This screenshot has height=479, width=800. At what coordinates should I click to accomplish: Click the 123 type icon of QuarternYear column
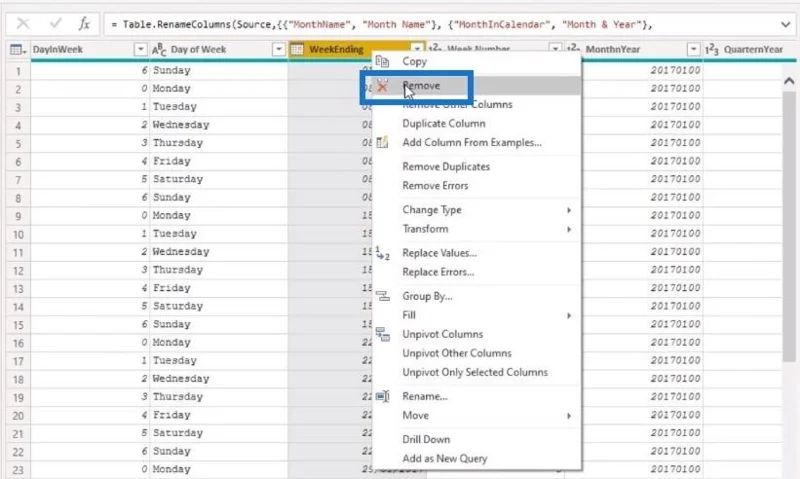pos(712,49)
